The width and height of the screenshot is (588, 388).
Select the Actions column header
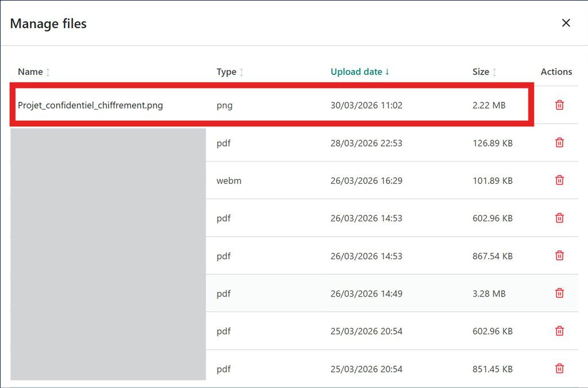point(556,71)
